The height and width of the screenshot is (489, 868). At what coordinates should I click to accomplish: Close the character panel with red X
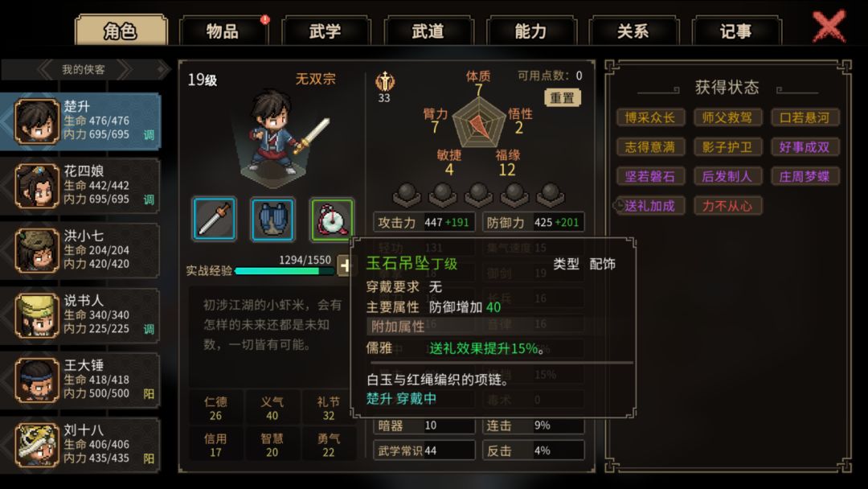829,26
